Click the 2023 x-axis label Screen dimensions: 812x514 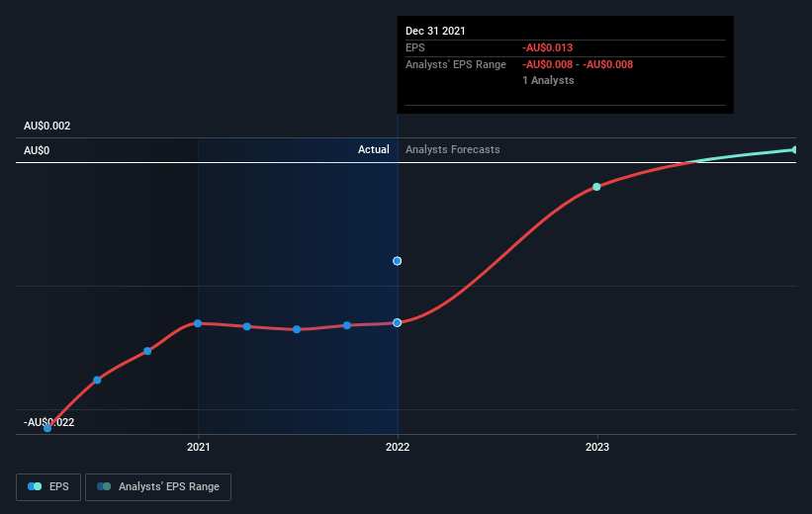[x=597, y=447]
